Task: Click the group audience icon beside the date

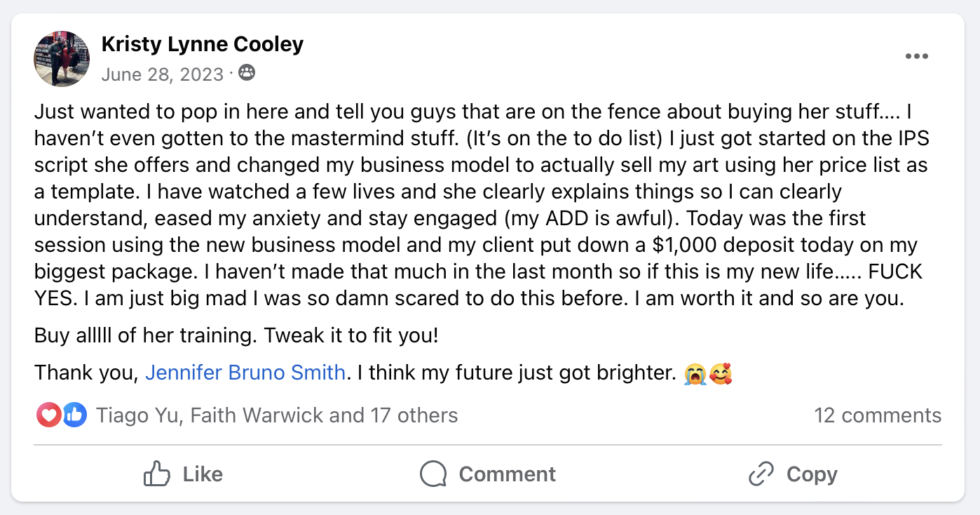Action: point(247,72)
